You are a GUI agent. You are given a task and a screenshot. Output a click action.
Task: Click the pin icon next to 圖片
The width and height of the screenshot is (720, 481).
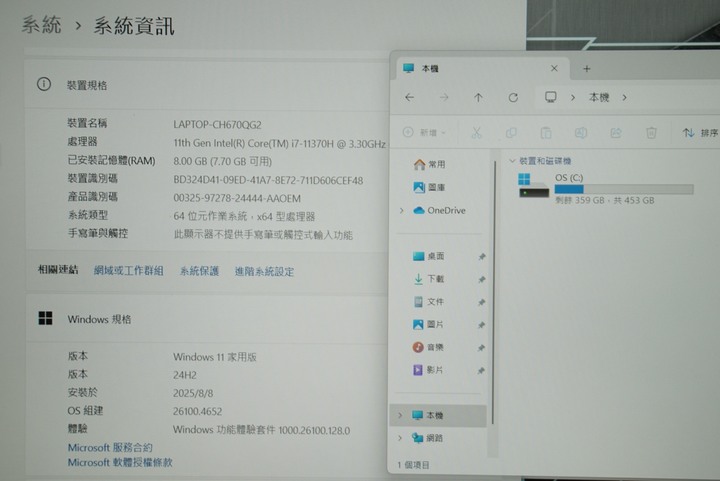pos(481,325)
